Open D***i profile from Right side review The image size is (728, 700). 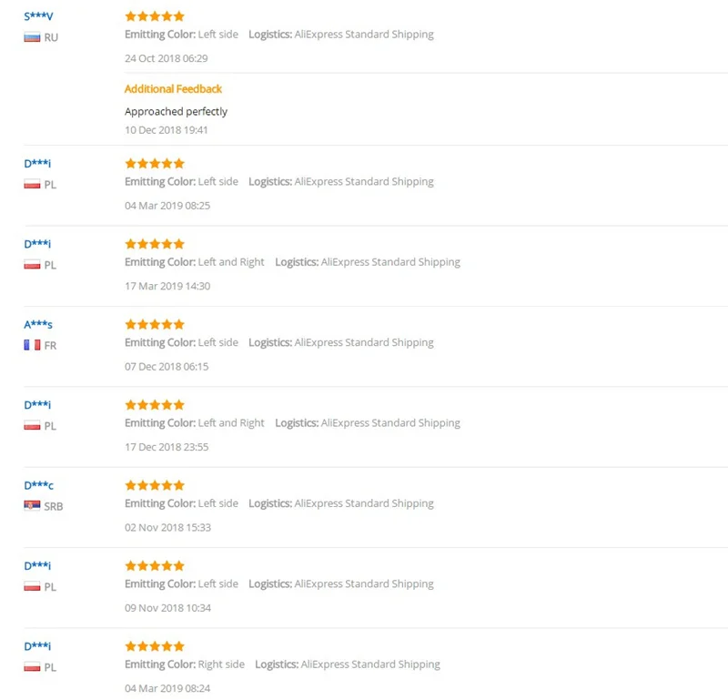[x=37, y=646]
